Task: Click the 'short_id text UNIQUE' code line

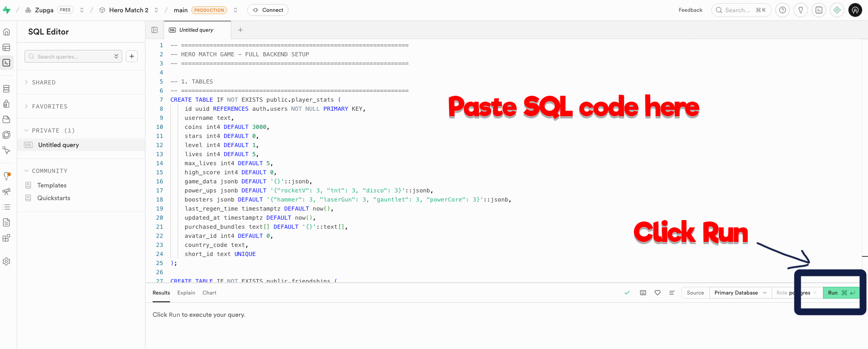Action: click(x=220, y=254)
